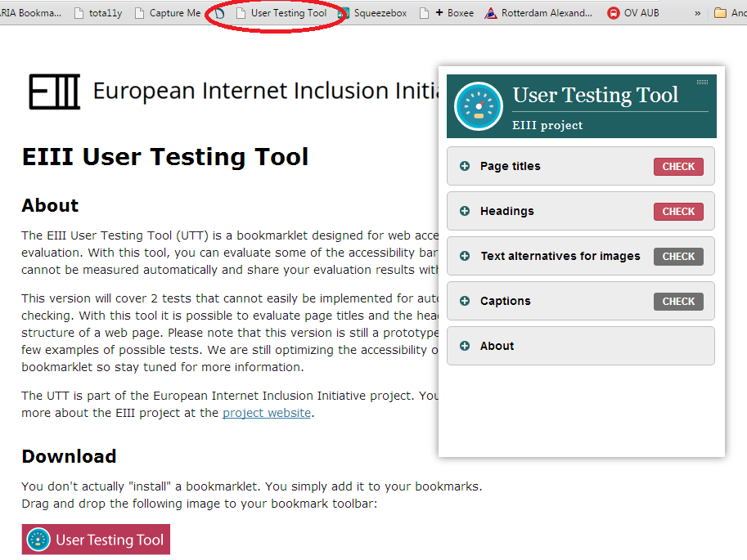Open the OV AUB bookmark
The image size is (747, 560).
pos(633,13)
